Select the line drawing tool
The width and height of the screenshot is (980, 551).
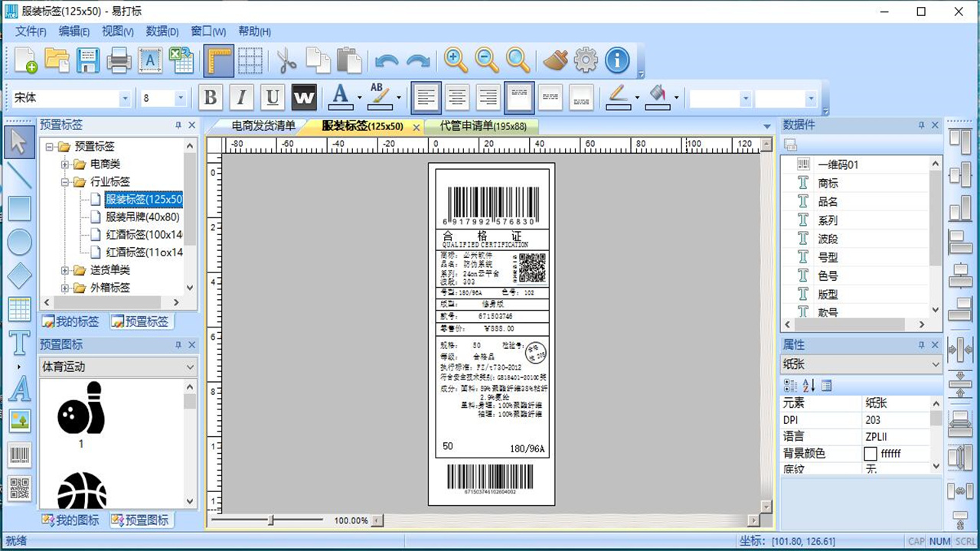click(x=19, y=176)
